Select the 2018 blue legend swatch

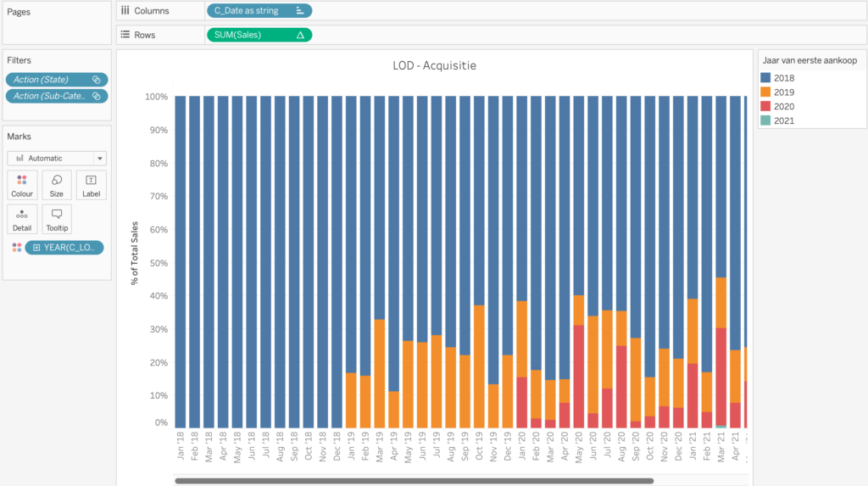[x=766, y=78]
